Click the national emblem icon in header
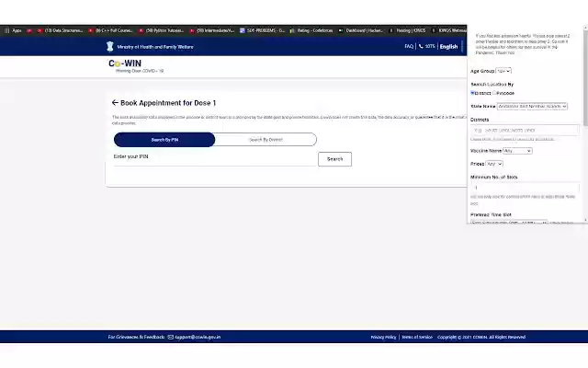The height and width of the screenshot is (368, 588). 110,47
